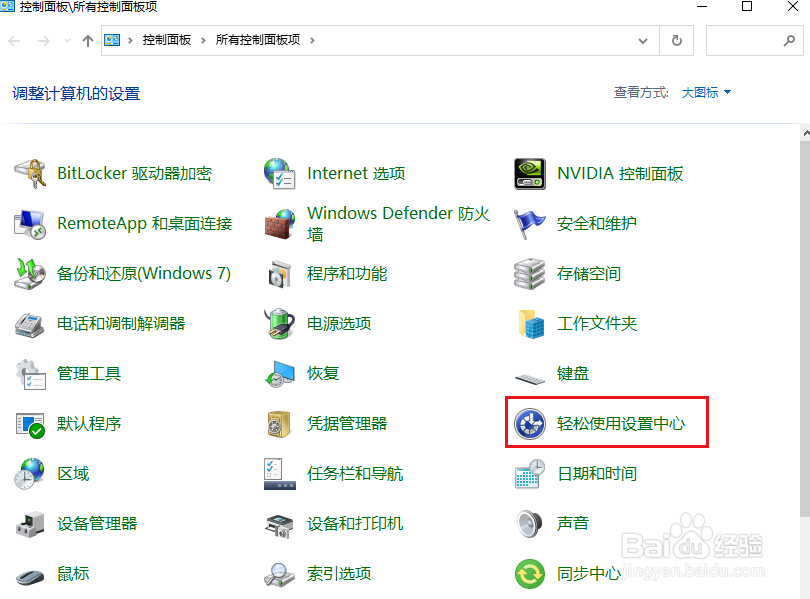Open the 声音 speaker icon
The width and height of the screenshot is (810, 599).
click(x=530, y=524)
